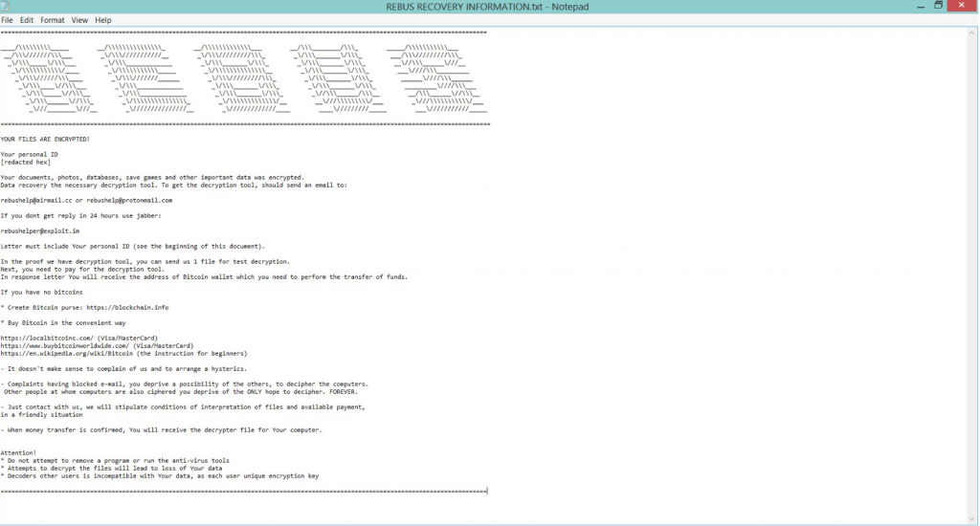Click the 'Attention!' line

pos(19,453)
